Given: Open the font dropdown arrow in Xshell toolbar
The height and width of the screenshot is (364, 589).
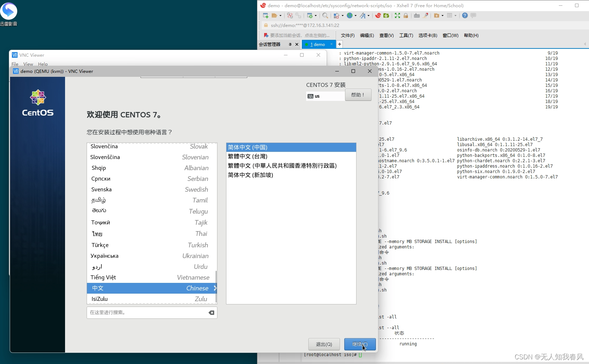Looking at the screenshot, I should [368, 15].
